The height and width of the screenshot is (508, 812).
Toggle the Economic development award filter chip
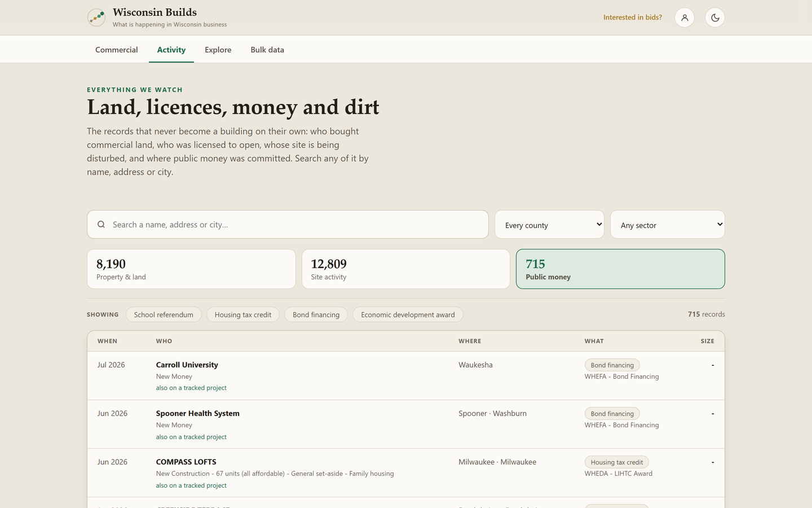408,314
